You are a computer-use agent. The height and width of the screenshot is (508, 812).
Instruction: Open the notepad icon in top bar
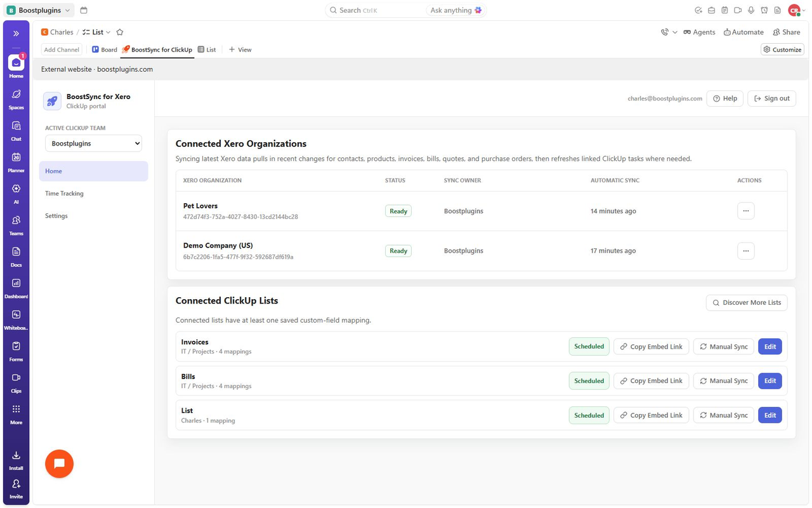[724, 10]
